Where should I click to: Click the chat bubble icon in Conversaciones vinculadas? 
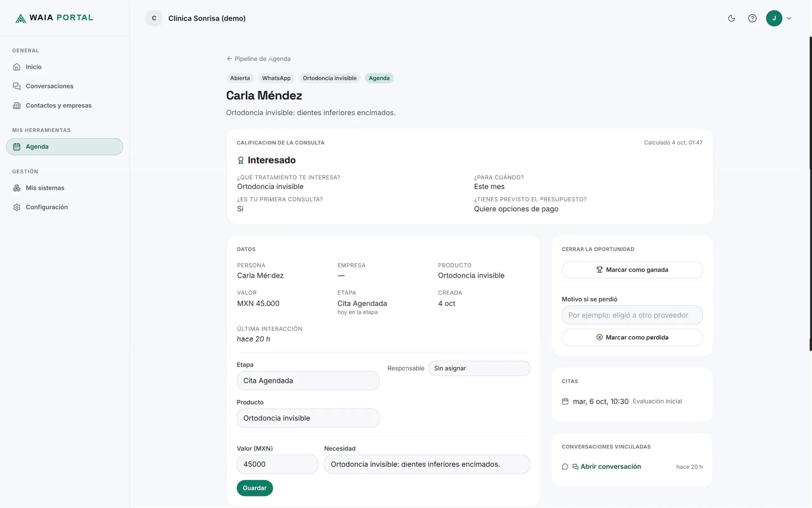pyautogui.click(x=565, y=467)
